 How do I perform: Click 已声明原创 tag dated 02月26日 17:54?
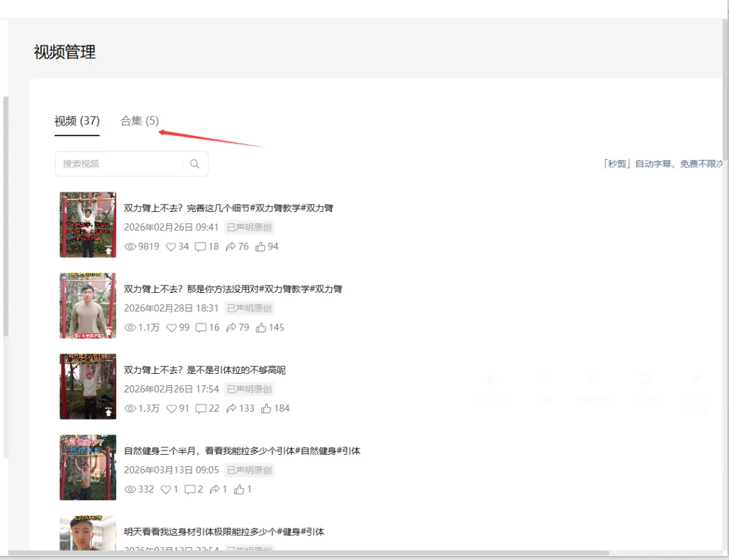click(x=249, y=389)
